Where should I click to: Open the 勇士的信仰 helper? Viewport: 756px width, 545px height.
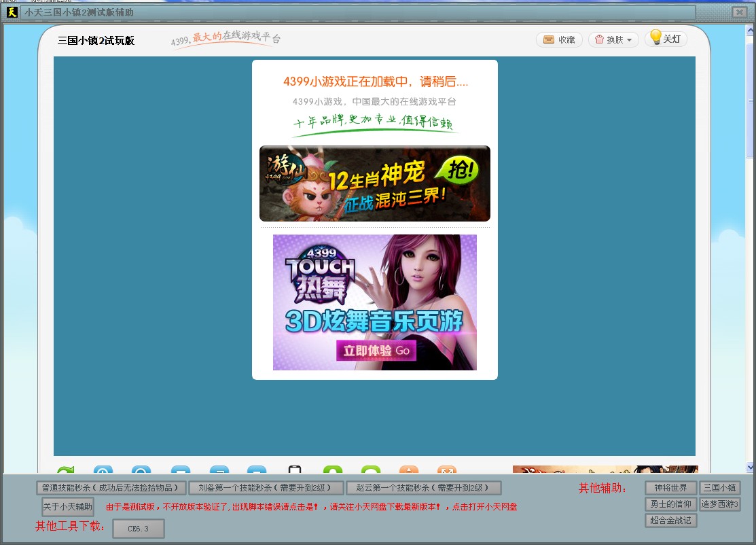(670, 504)
